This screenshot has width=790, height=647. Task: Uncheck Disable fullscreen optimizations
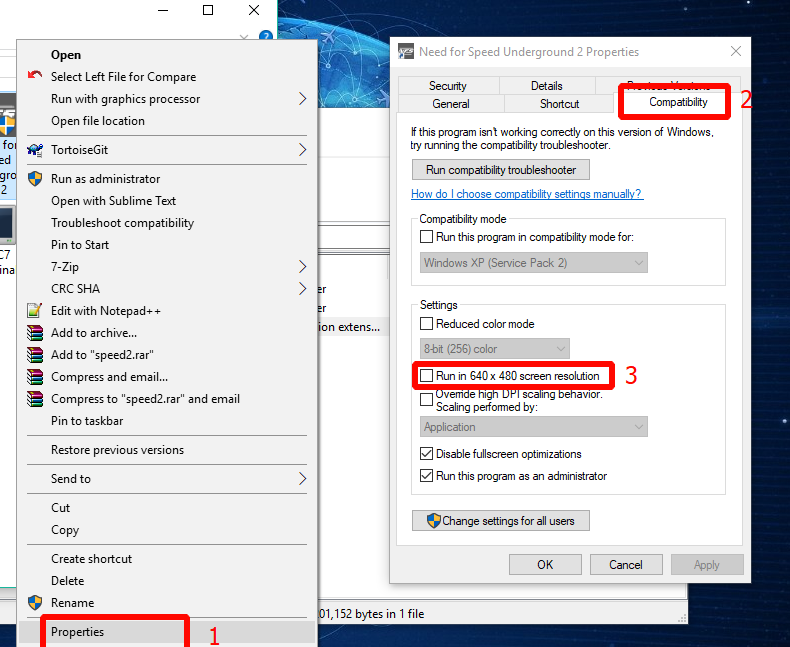(x=426, y=454)
